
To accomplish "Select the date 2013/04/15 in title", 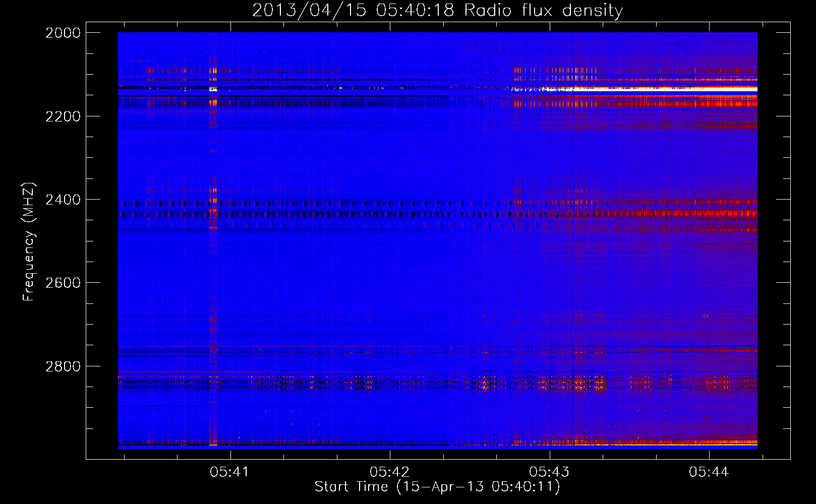I will click(309, 11).
